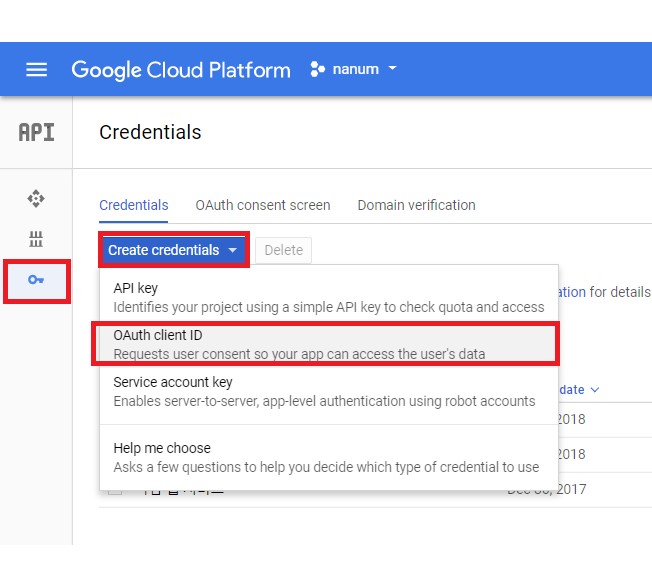Open the Dashboard icon in sidebar
The image size is (652, 586).
pos(36,198)
